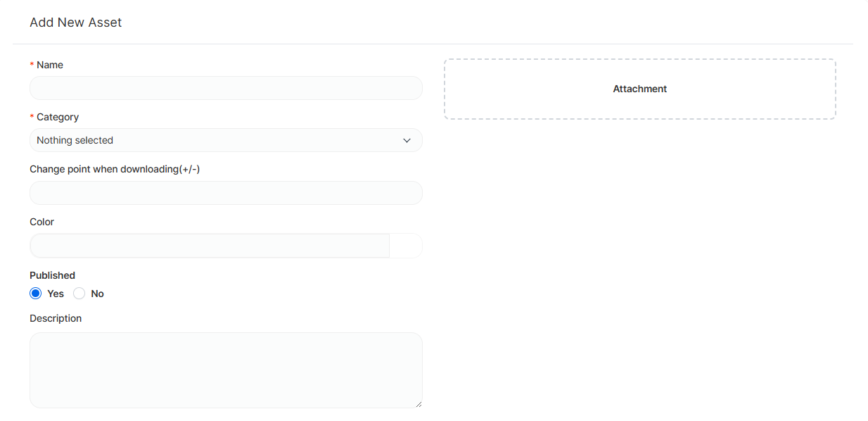
Task: Click the Name input field
Action: (x=226, y=88)
